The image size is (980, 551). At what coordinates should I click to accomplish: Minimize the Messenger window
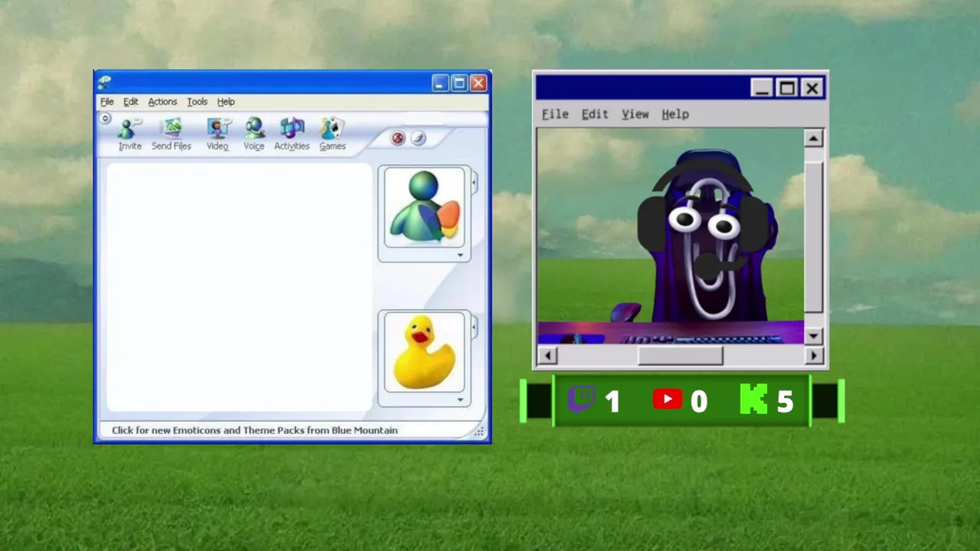point(439,83)
